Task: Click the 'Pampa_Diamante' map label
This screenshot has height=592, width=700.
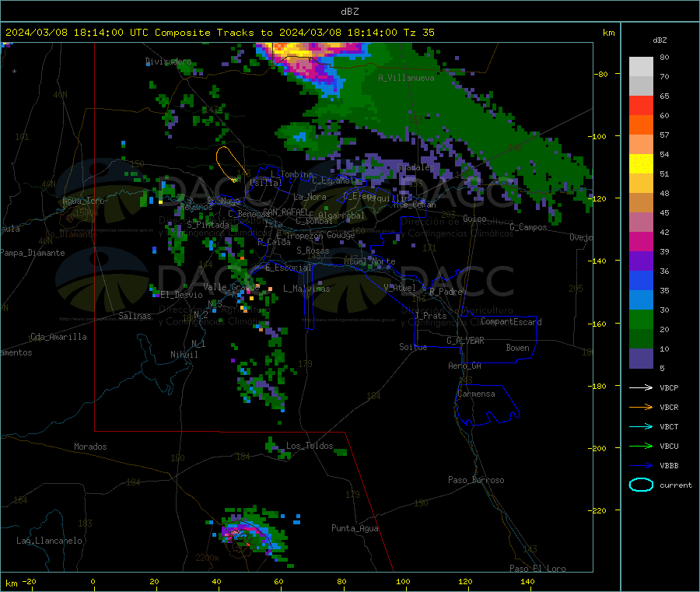Action: 33,253
